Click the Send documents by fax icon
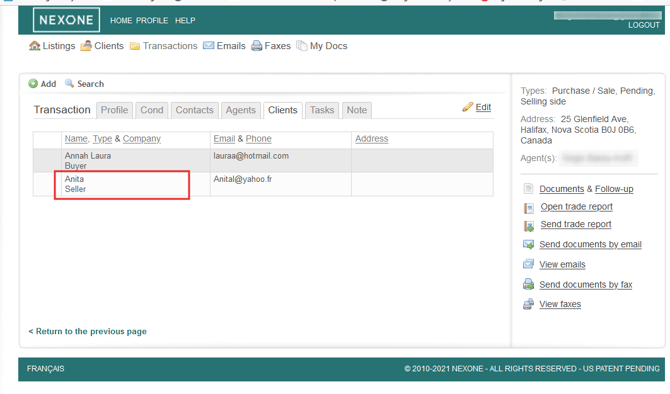 [x=529, y=284]
